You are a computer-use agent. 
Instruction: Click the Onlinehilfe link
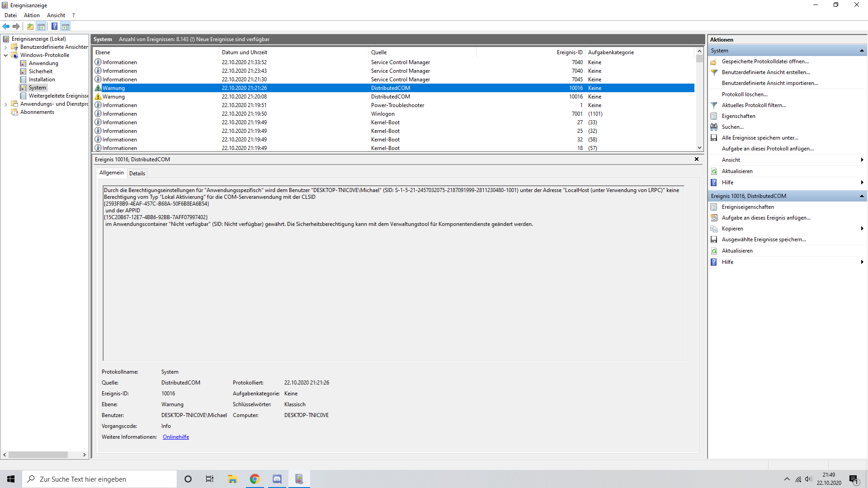(x=176, y=437)
